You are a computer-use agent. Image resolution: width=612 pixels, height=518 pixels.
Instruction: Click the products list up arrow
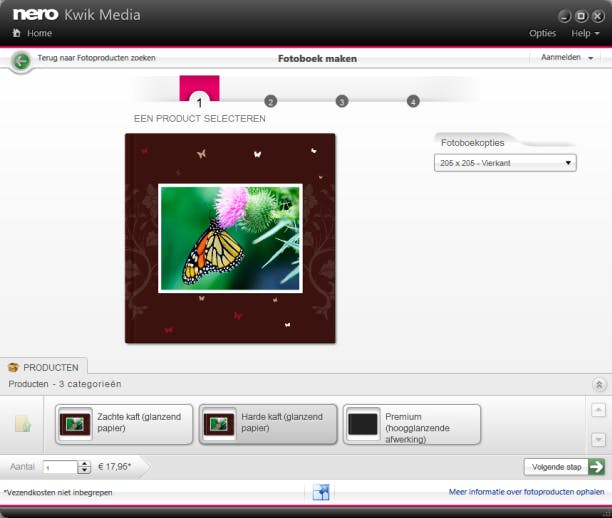click(598, 410)
